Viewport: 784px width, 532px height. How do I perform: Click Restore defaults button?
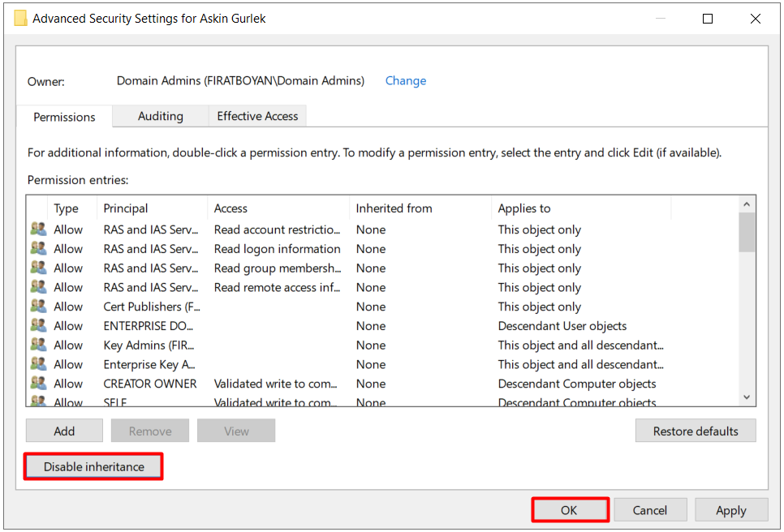pyautogui.click(x=696, y=431)
